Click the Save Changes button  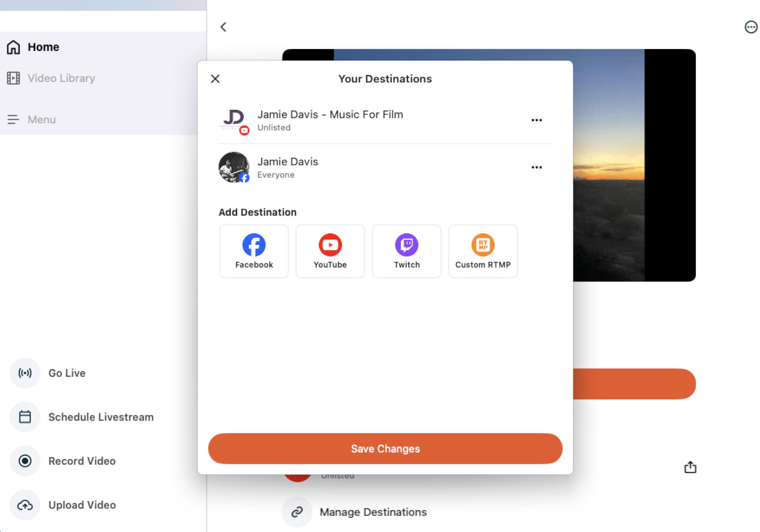(x=385, y=448)
